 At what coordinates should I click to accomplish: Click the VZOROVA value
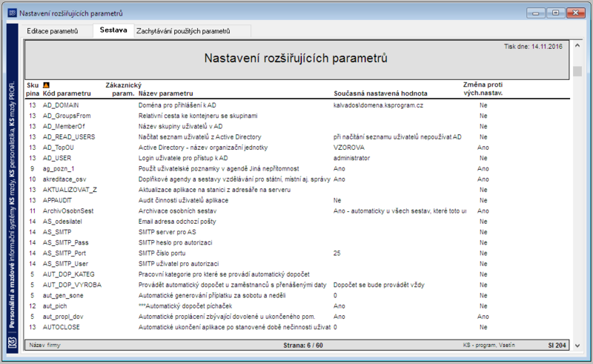click(x=348, y=148)
